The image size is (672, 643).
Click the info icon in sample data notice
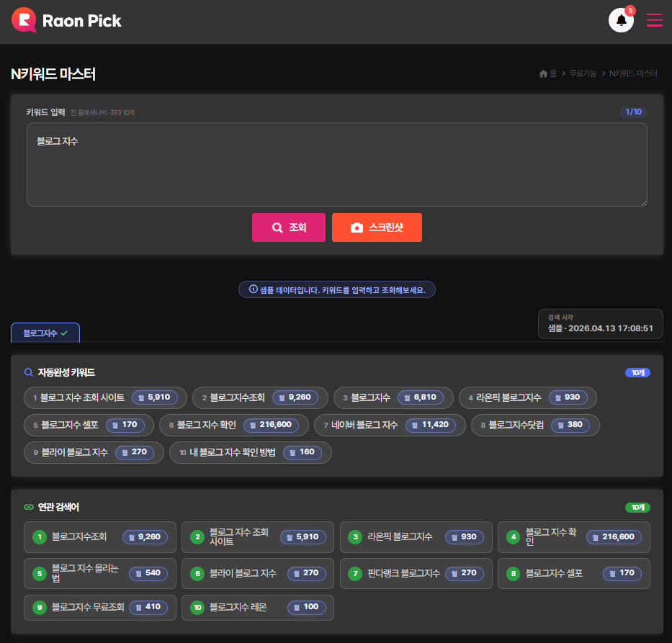[x=253, y=289]
